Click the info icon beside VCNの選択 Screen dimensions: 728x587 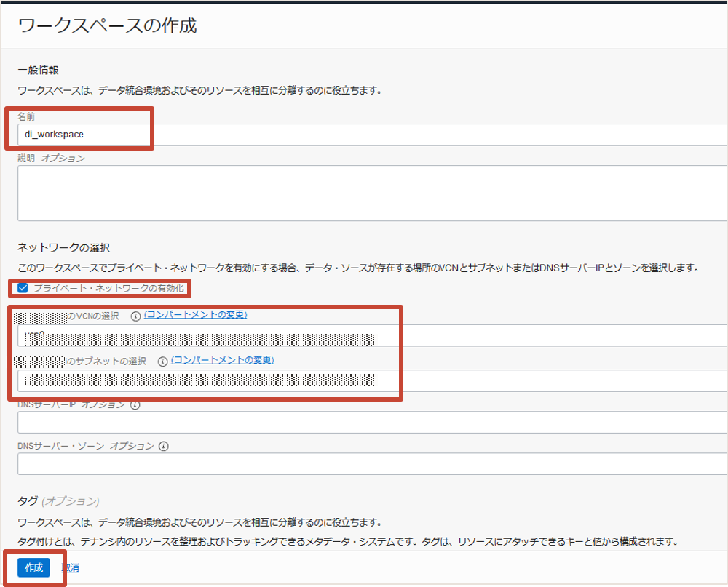(x=135, y=316)
